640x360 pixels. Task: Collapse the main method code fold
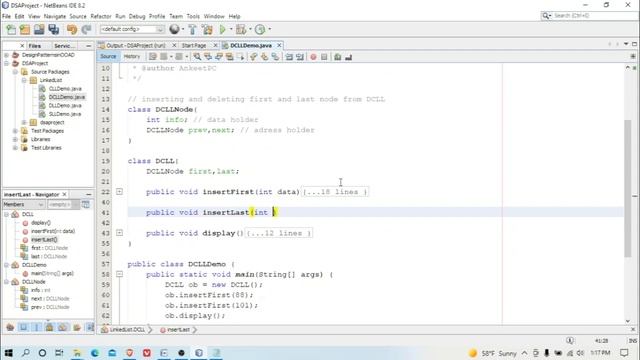[x=119, y=274]
